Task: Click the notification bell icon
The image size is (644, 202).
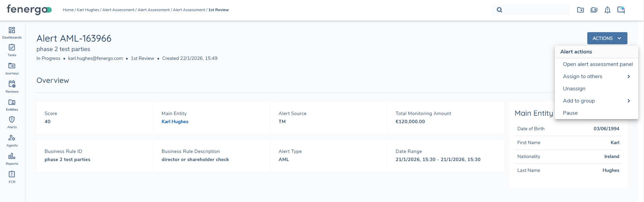Action: (x=607, y=10)
